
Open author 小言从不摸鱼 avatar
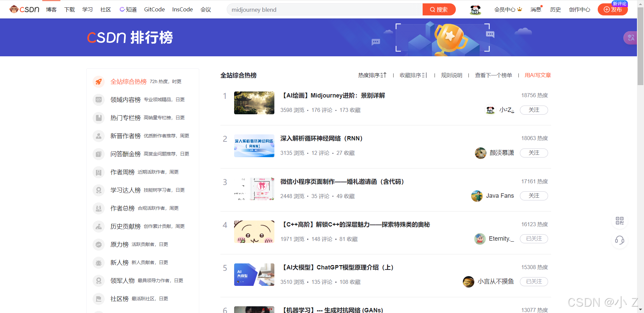(x=468, y=281)
